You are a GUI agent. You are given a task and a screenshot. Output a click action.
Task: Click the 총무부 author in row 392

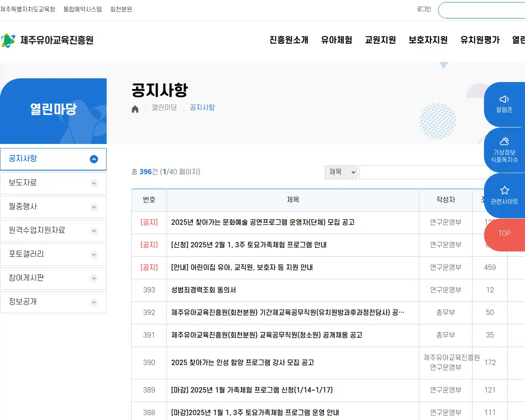pos(445,313)
